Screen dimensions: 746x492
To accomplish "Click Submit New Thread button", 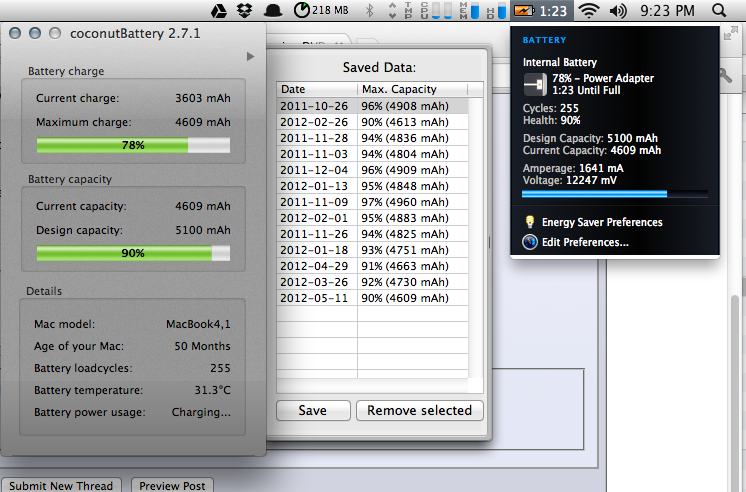I will click(x=61, y=485).
